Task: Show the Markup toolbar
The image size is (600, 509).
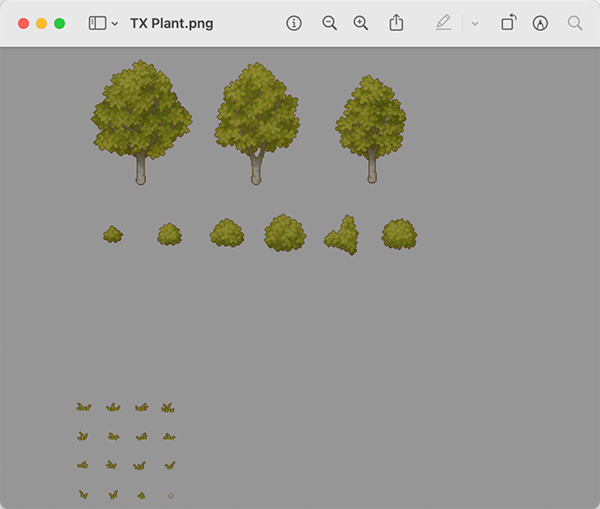Action: 540,23
